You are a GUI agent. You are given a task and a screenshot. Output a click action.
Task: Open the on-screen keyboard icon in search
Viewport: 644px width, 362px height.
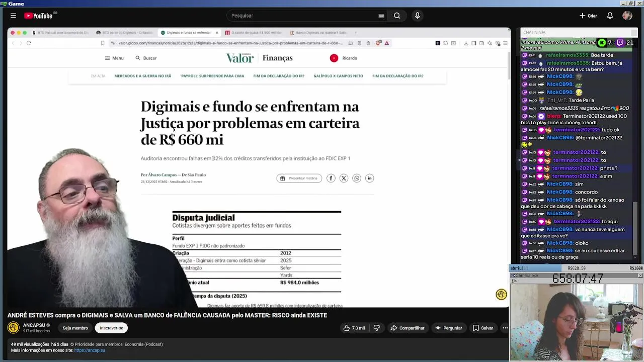[381, 16]
